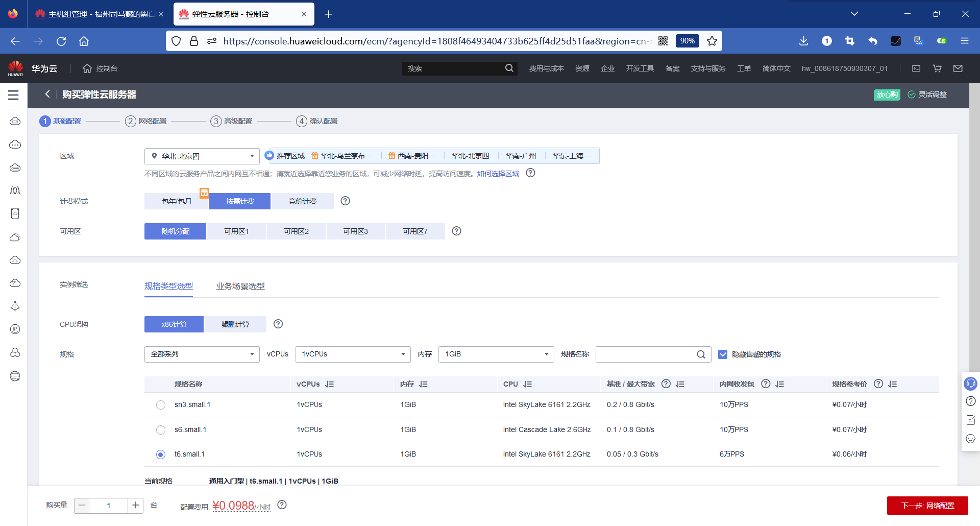Show help for billing mode
Screen dimensions: 980x526
pyautogui.click(x=346, y=201)
